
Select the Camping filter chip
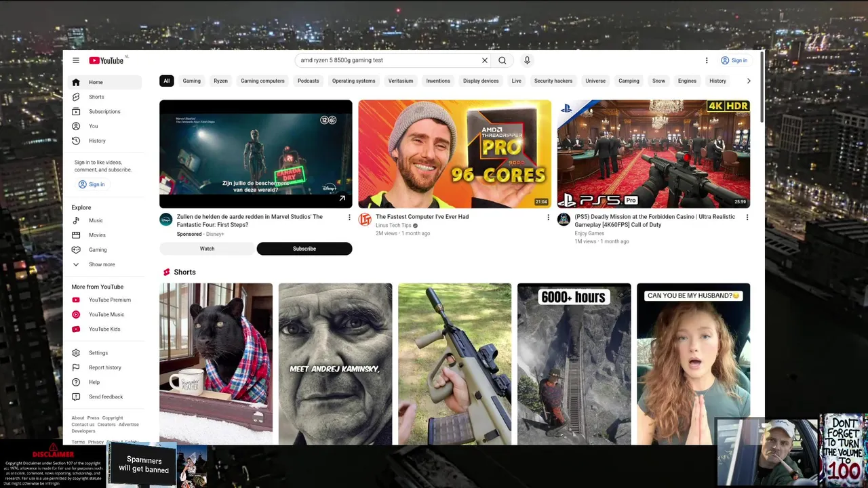pos(629,81)
